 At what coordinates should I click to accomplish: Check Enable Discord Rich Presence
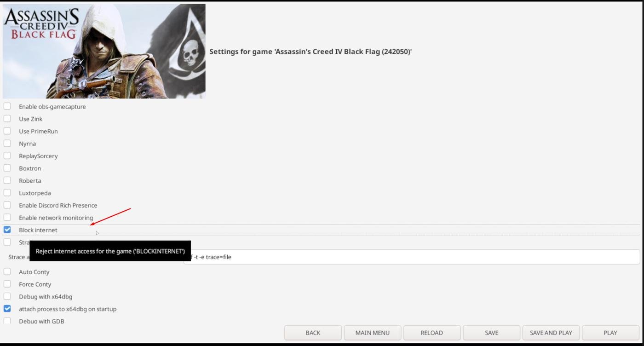pyautogui.click(x=7, y=205)
